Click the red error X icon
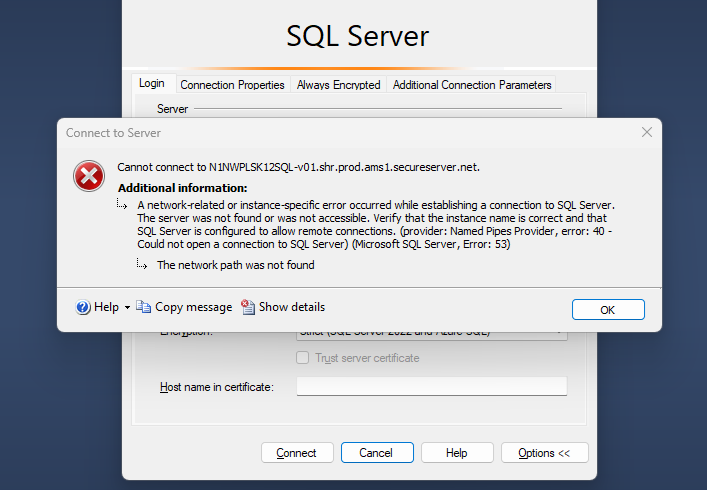This screenshot has height=490, width=707. pos(89,176)
